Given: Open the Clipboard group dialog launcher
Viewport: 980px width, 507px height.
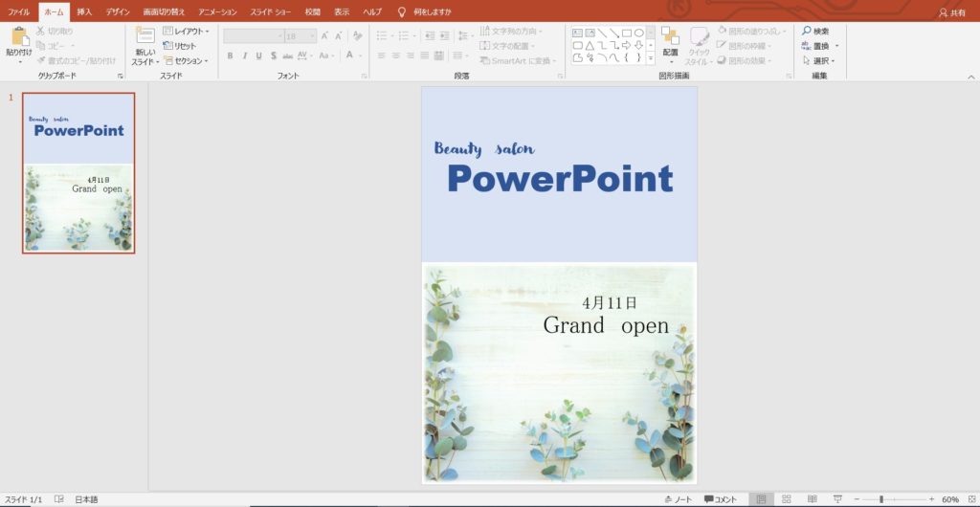Looking at the screenshot, I should pos(120,76).
